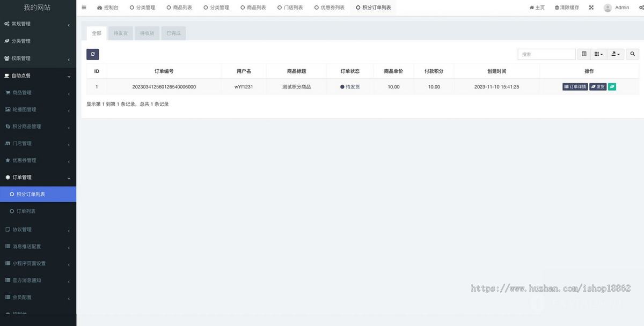Click the 优惠券管理 star icon
This screenshot has width=644, height=326.
pyautogui.click(x=8, y=160)
